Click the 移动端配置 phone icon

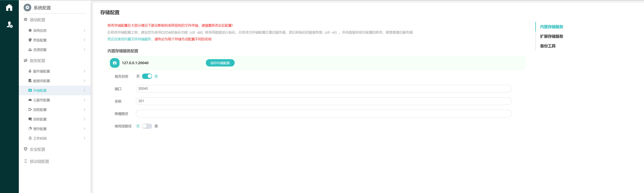pyautogui.click(x=26, y=161)
